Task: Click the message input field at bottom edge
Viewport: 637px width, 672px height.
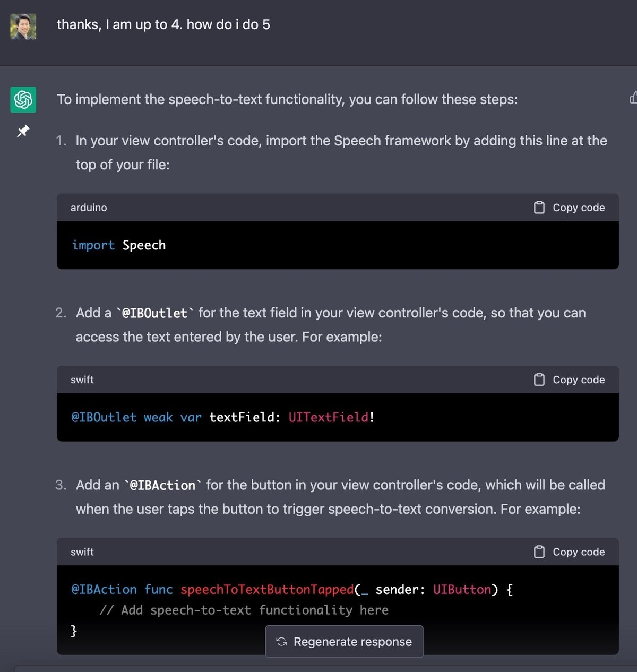Action: pos(325,669)
